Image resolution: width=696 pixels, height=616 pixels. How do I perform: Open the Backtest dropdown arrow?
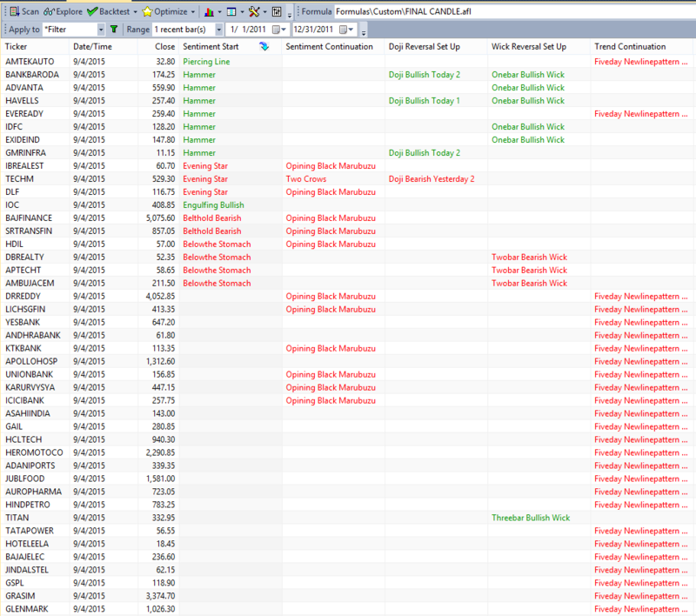(x=136, y=12)
